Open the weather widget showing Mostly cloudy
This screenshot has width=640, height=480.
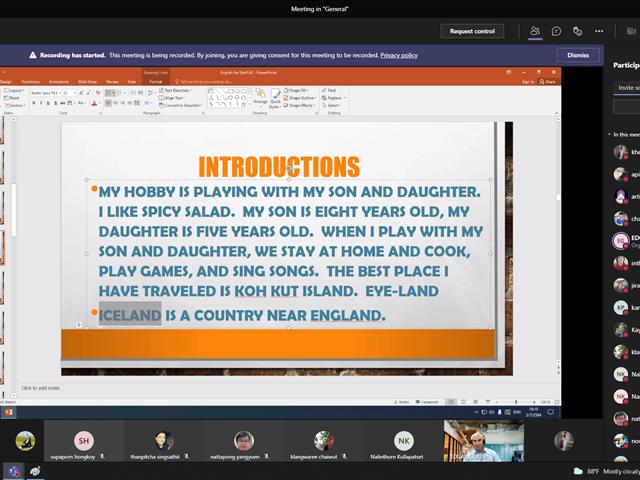tap(607, 471)
